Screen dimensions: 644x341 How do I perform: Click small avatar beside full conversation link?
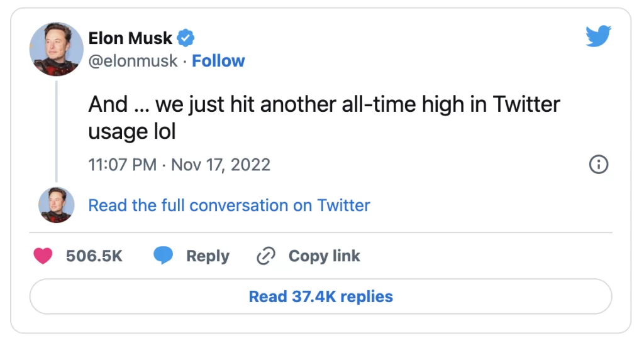pyautogui.click(x=57, y=205)
